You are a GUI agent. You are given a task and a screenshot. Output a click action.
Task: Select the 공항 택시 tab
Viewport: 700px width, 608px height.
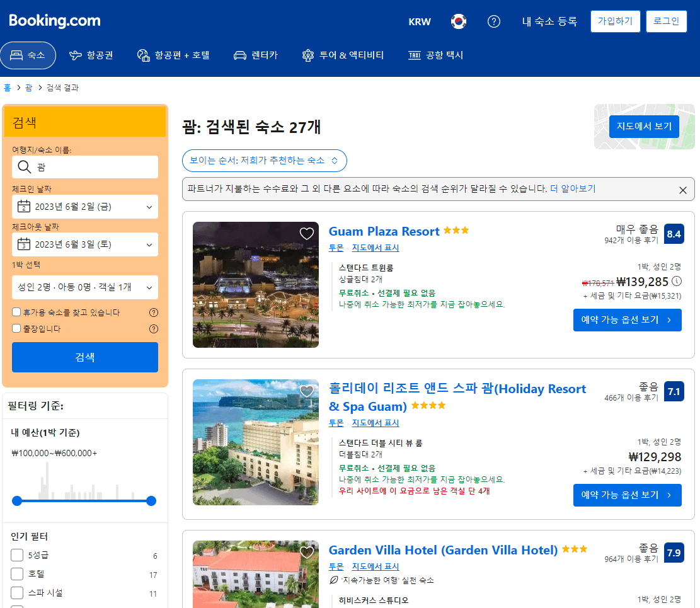436,55
